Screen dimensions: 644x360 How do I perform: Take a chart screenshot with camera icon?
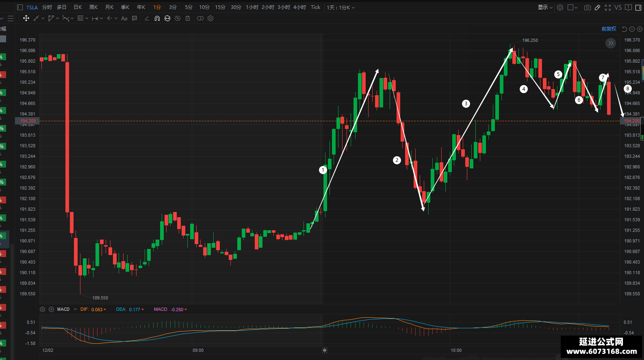pos(587,7)
